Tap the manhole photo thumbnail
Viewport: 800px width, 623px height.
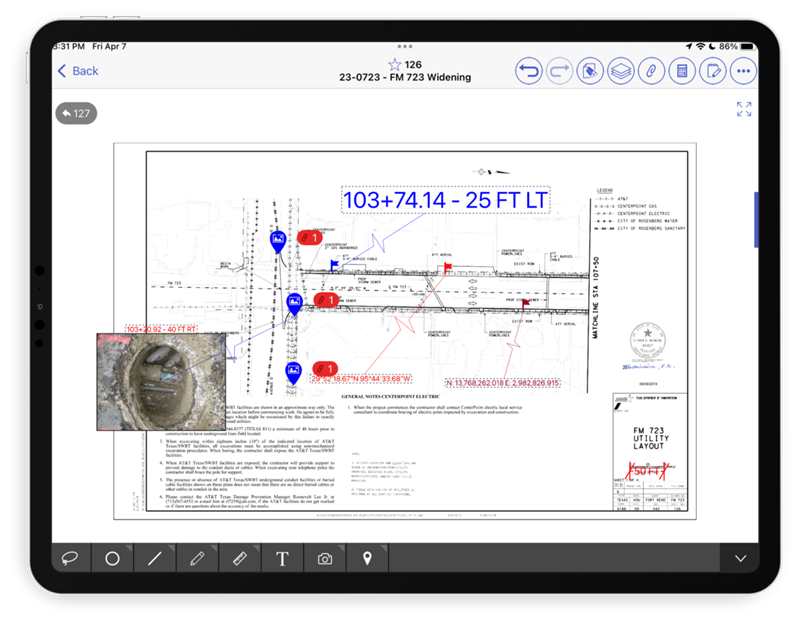click(x=161, y=382)
